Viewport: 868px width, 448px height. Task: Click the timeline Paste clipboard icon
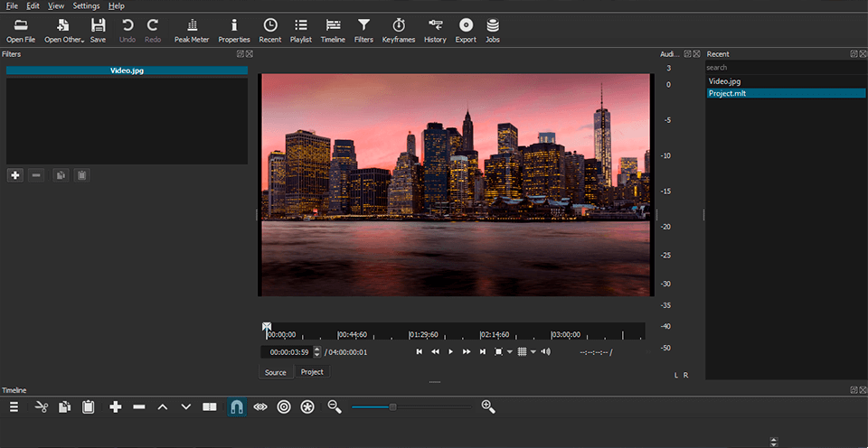pos(88,407)
